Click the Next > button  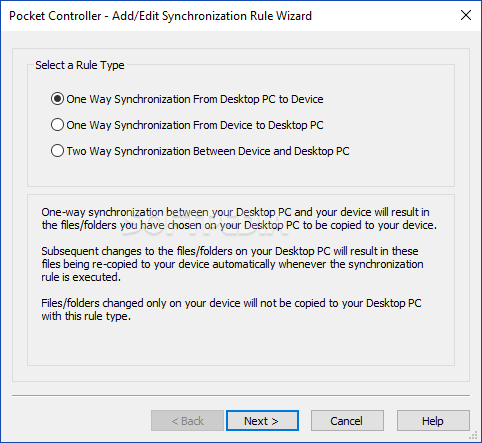[262, 421]
